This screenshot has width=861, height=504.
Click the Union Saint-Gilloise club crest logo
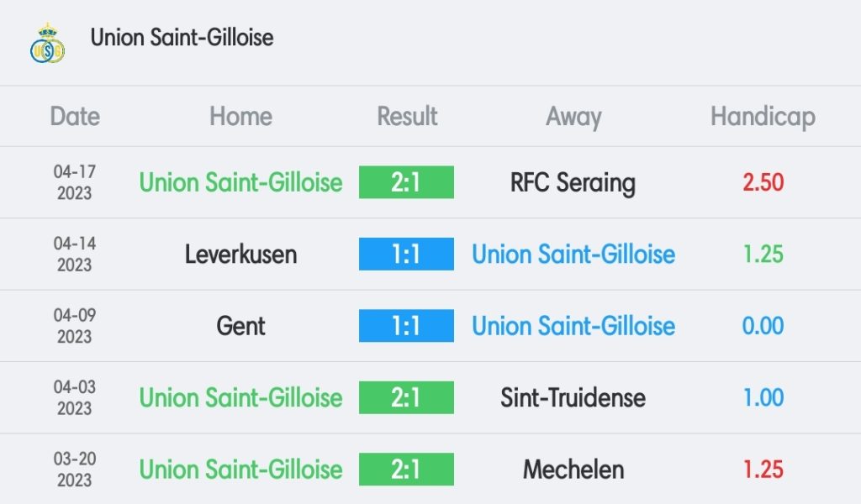(47, 43)
